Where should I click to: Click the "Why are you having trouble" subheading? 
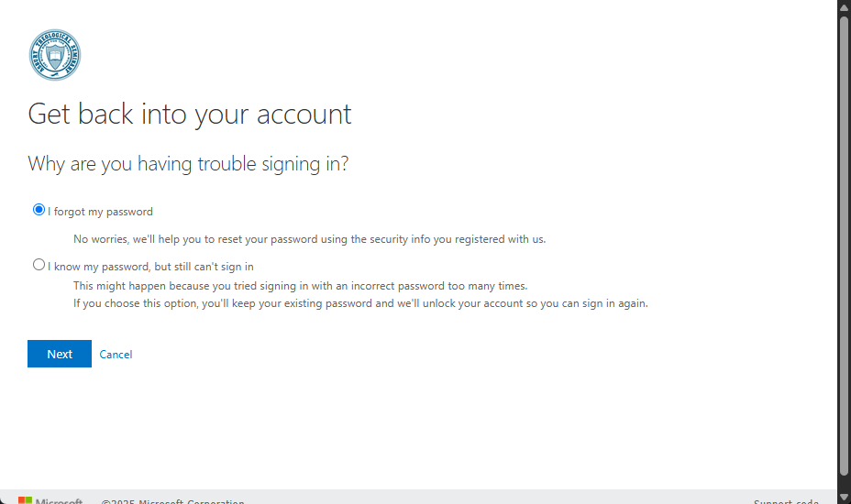(188, 165)
